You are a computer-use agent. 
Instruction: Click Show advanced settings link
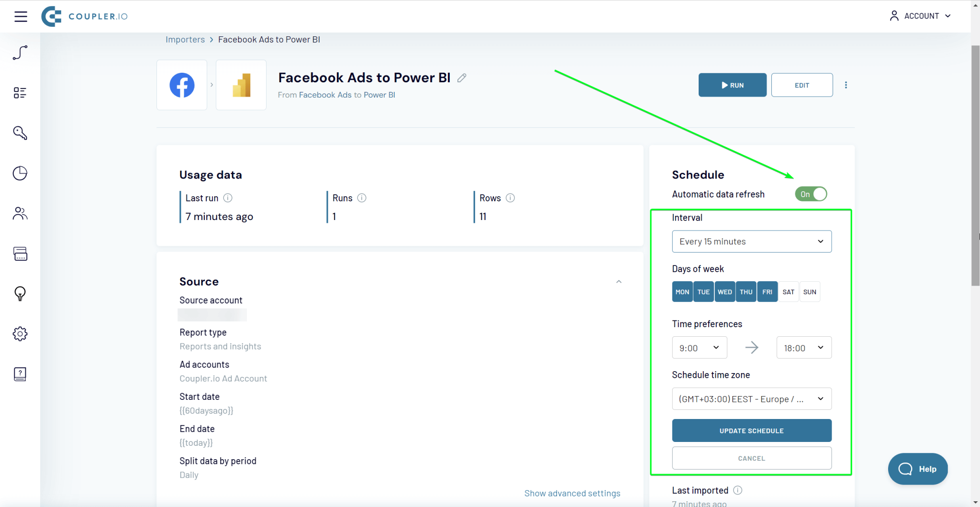(572, 493)
